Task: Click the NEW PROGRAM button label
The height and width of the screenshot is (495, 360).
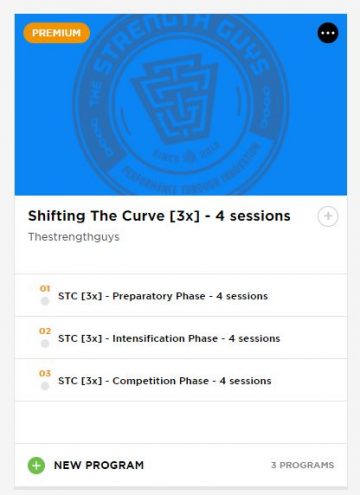Action: point(99,465)
